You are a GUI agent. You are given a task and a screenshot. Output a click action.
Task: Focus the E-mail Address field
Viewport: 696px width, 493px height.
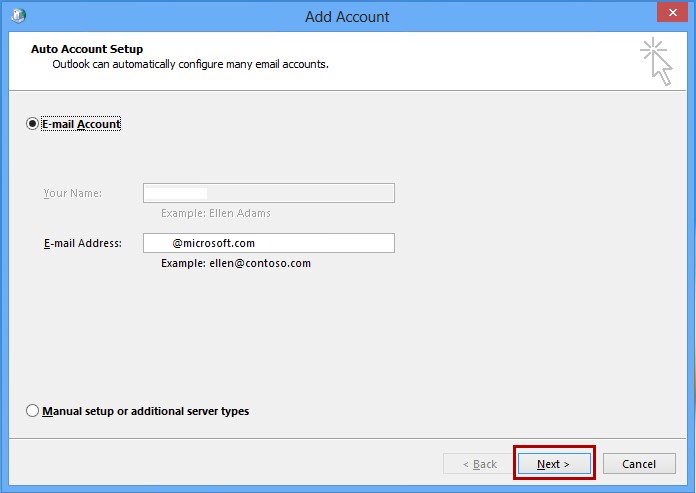269,243
